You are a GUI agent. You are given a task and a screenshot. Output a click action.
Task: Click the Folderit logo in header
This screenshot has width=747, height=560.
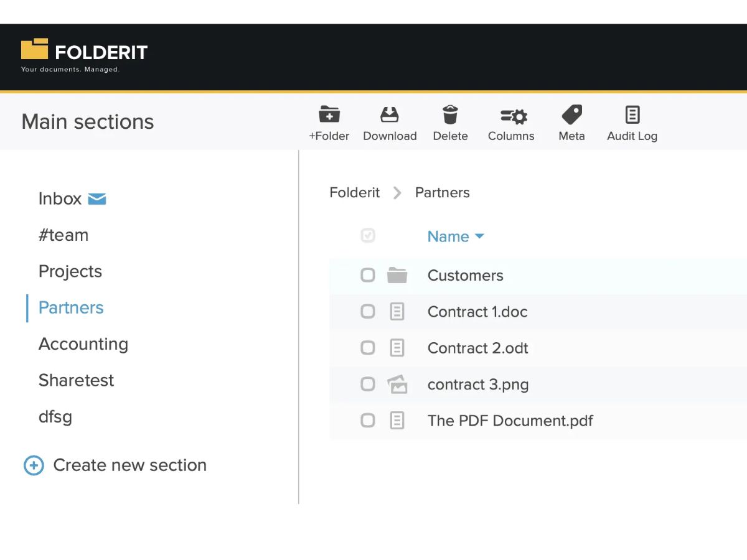point(84,56)
